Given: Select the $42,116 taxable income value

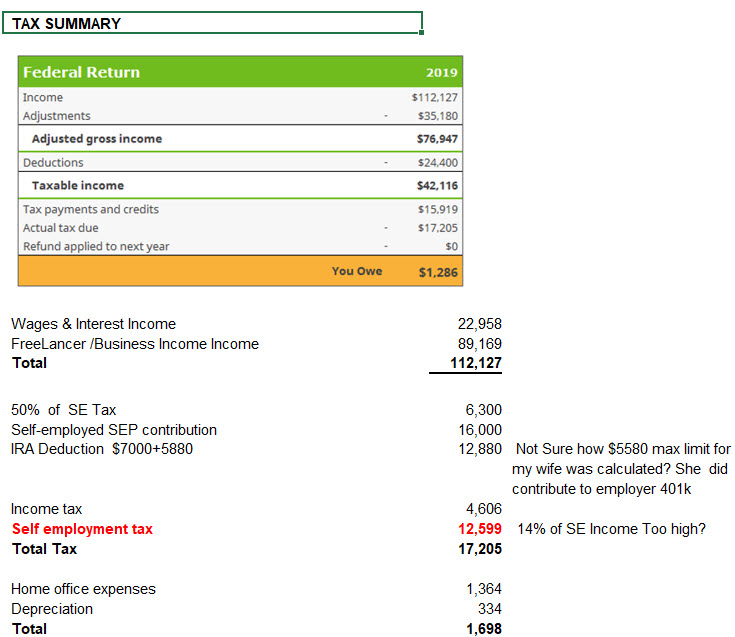Looking at the screenshot, I should (x=437, y=186).
